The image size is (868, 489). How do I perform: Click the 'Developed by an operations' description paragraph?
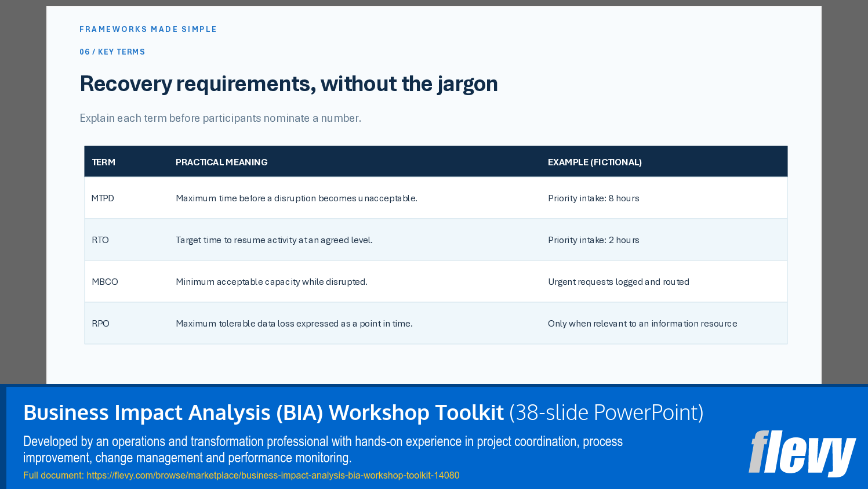(x=323, y=450)
